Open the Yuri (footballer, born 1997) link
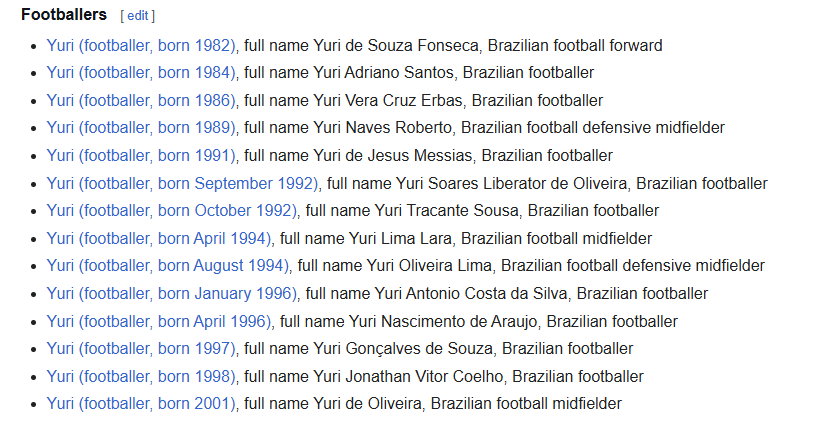The image size is (824, 429). 141,348
